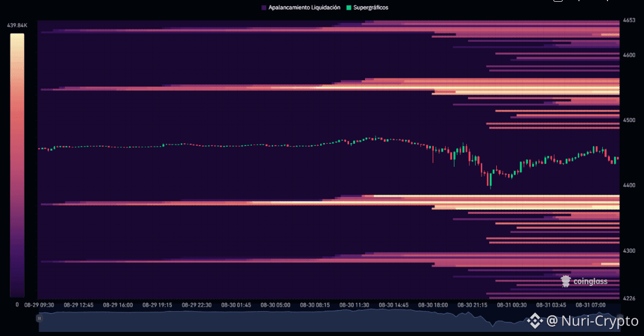Click the 08-30 11:30 time label
644x336 pixels.
tap(354, 305)
